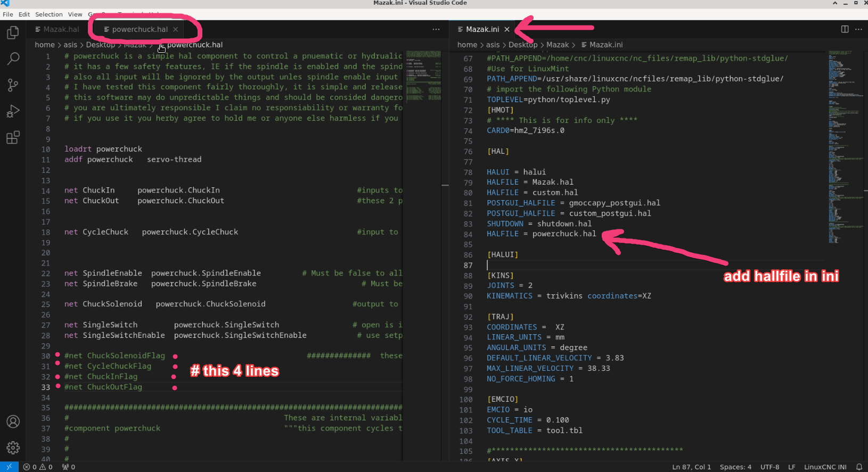Select the Mazak.ini tab
Viewport: 868px width, 472px height.
pos(482,29)
